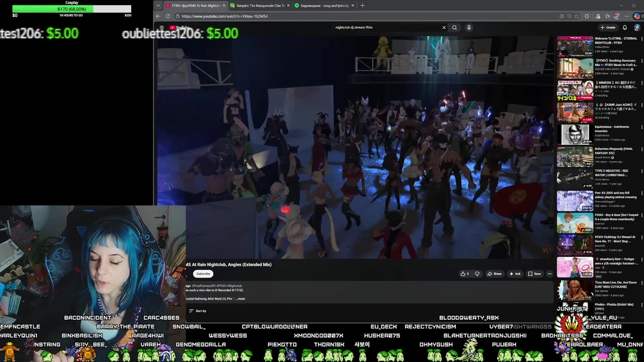
Task: Open the YouTube account avatar menu
Action: (637, 28)
